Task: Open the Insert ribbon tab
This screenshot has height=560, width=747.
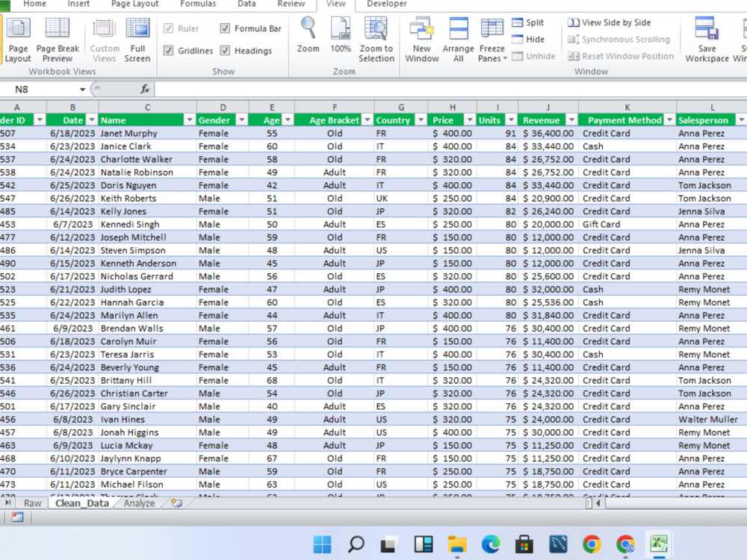Action: coord(78,4)
